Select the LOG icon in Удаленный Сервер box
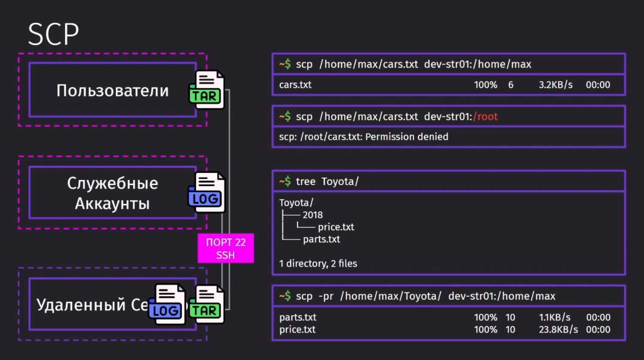644x360 pixels. 167,305
